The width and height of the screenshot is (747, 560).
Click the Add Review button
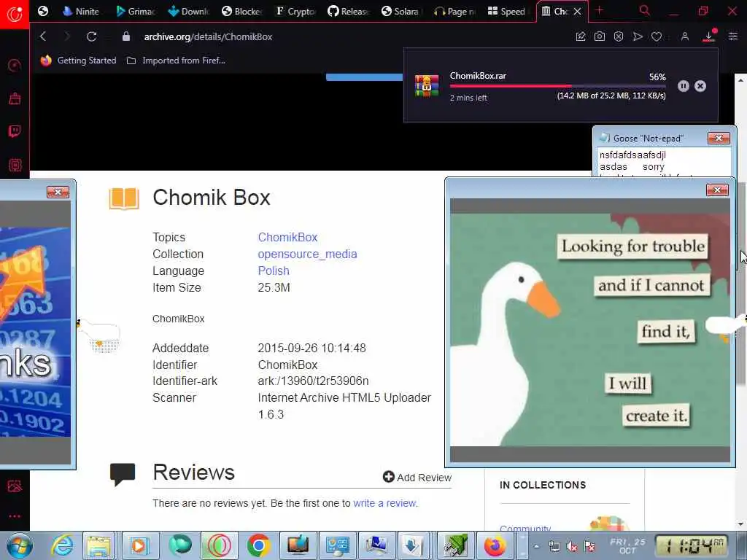(x=417, y=477)
